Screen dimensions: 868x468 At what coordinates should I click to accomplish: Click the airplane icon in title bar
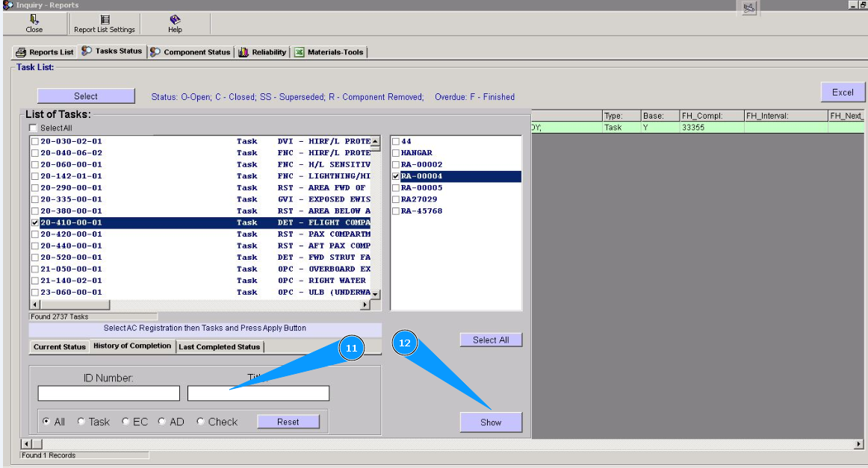point(748,7)
